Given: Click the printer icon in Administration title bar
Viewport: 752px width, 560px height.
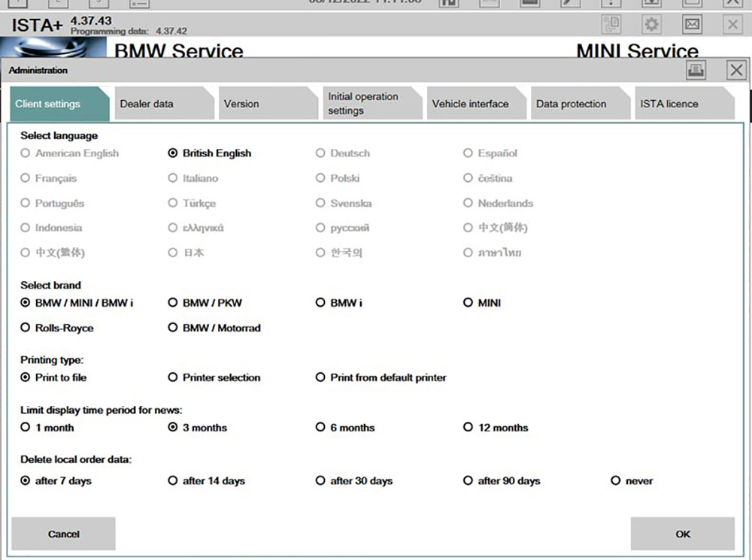Looking at the screenshot, I should click(x=696, y=71).
